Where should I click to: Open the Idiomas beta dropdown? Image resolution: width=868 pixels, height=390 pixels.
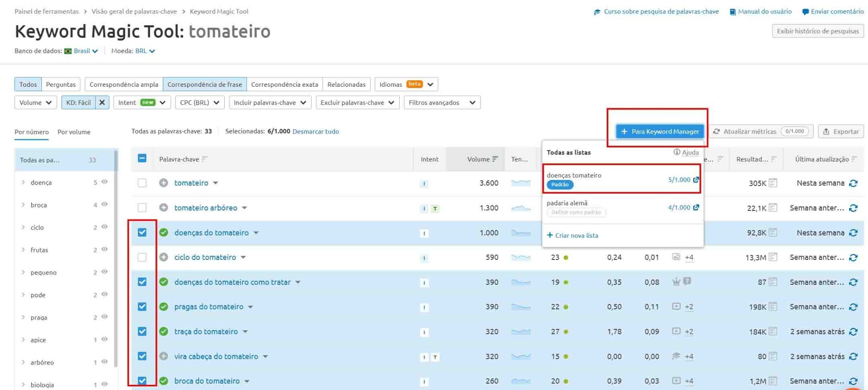pos(406,85)
